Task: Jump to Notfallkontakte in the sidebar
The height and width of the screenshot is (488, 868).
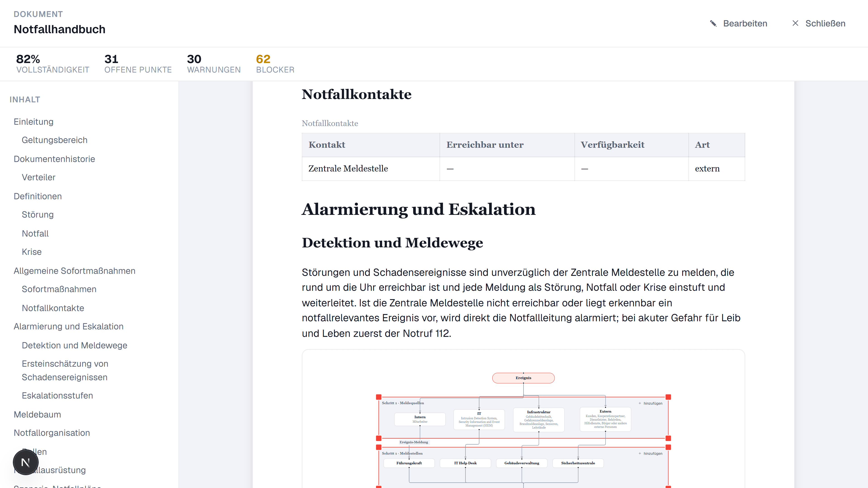Action: pyautogui.click(x=53, y=308)
